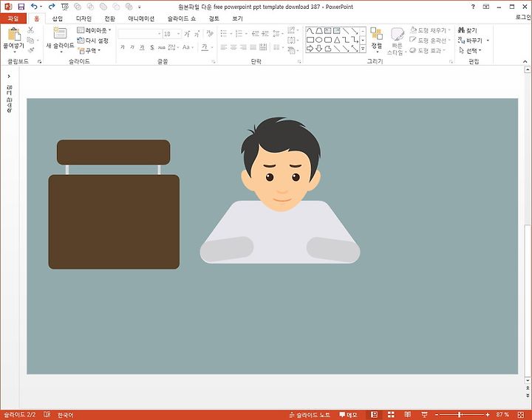Toggle italic text formatting
The width and height of the screenshot is (532, 420).
[x=132, y=47]
